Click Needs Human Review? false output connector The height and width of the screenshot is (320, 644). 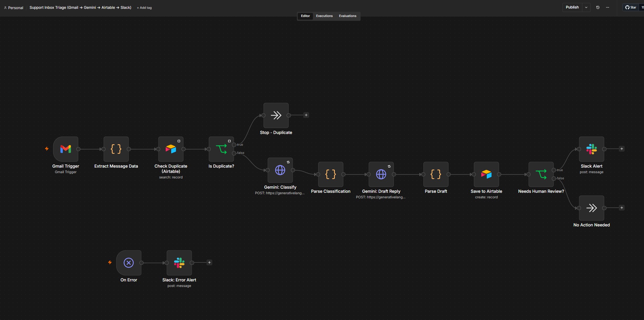pos(554,178)
